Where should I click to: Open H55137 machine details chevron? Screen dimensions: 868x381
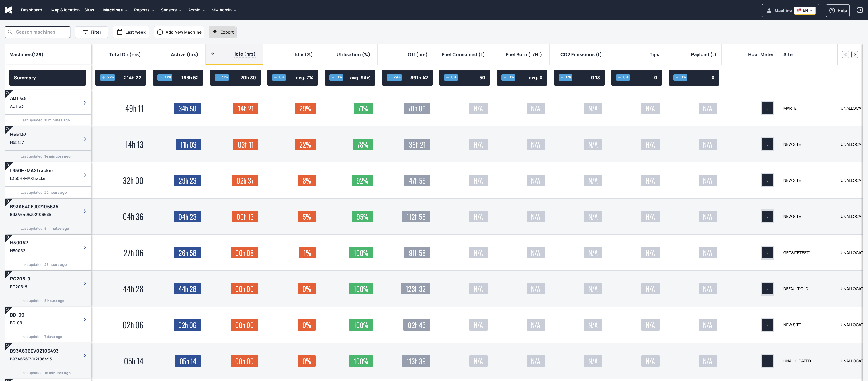(85, 139)
